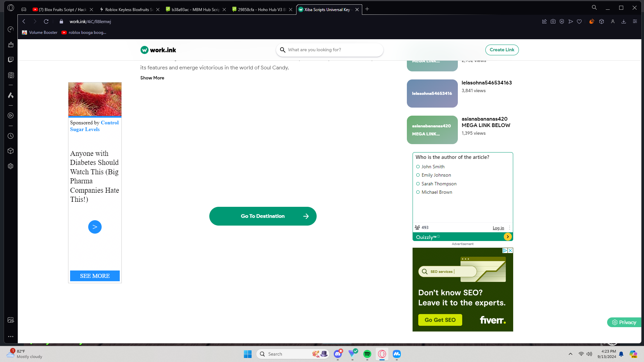644x362 pixels.
Task: Click the yellow Quizzly next arrow
Action: coord(508,237)
